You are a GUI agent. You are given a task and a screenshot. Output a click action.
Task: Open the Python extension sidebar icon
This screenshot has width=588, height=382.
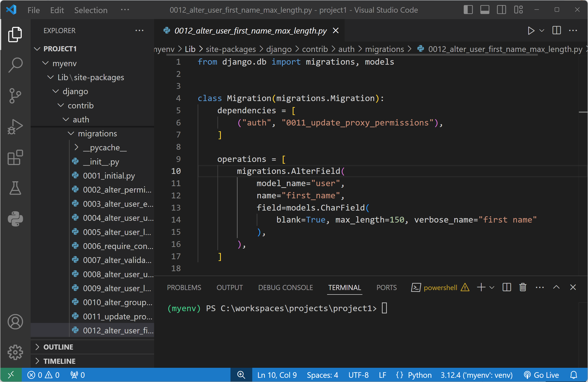(x=15, y=219)
